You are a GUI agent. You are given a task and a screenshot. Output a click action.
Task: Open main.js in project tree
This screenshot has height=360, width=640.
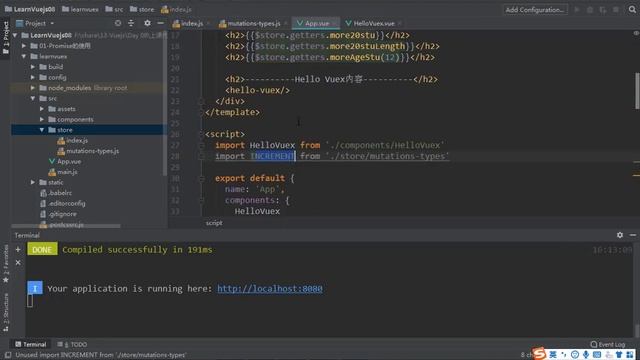tap(63, 172)
